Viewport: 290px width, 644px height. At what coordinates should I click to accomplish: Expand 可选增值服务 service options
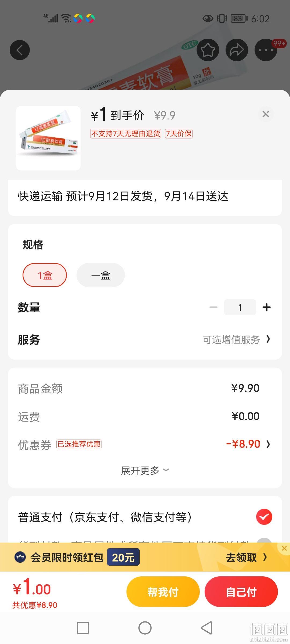[x=236, y=339]
